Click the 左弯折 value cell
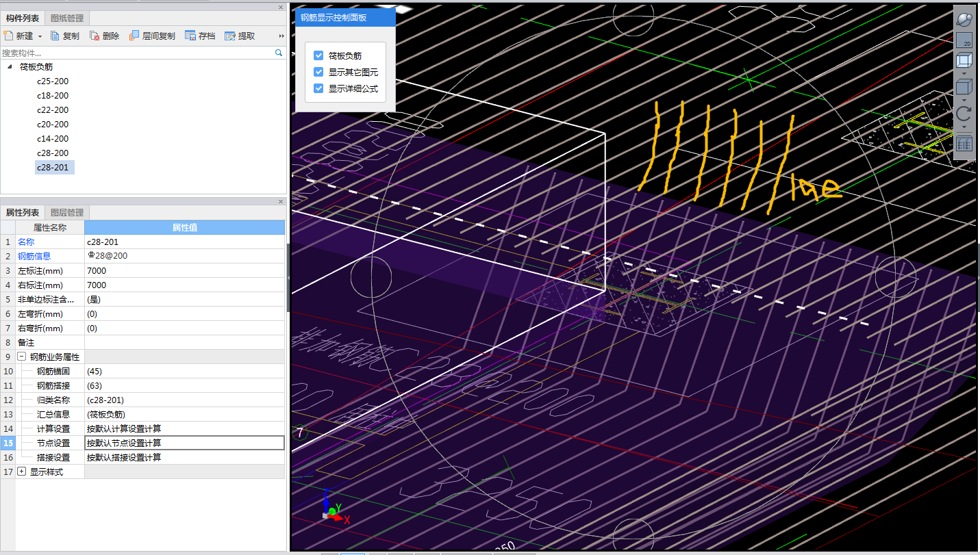Screen dimensions: 980x555 pyautogui.click(x=184, y=313)
